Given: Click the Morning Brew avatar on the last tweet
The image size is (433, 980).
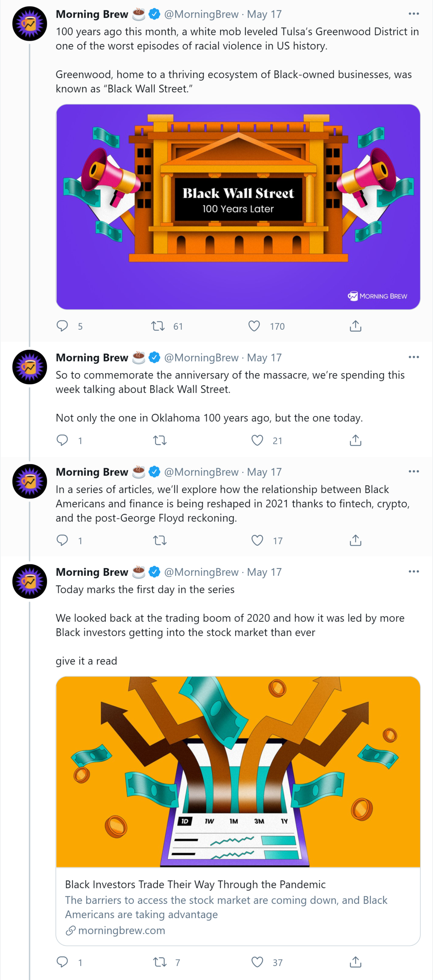Looking at the screenshot, I should pyautogui.click(x=30, y=581).
